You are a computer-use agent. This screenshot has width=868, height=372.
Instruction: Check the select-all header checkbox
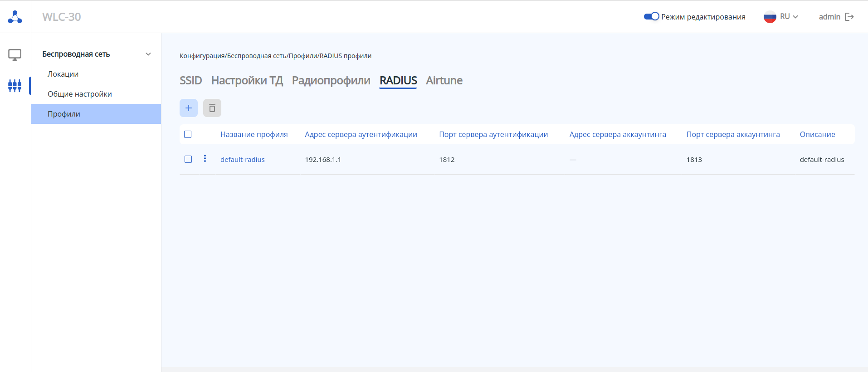[188, 134]
